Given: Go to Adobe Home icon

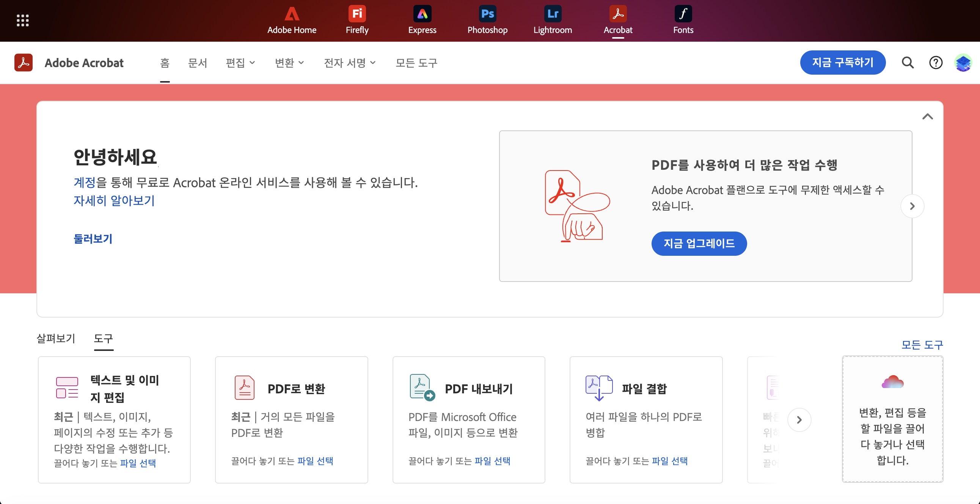Looking at the screenshot, I should pos(292,14).
